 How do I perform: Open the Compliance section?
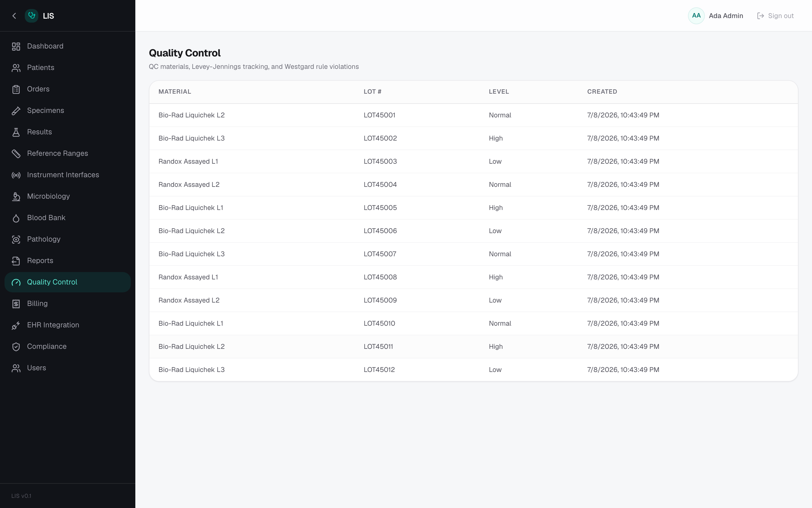67,347
